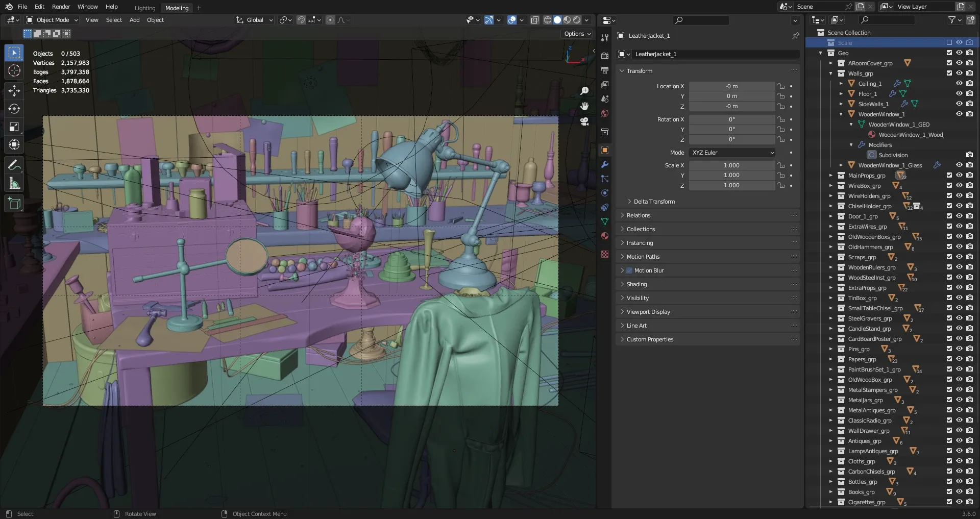Toggle Subdivision modifier render visibility

coord(970,155)
